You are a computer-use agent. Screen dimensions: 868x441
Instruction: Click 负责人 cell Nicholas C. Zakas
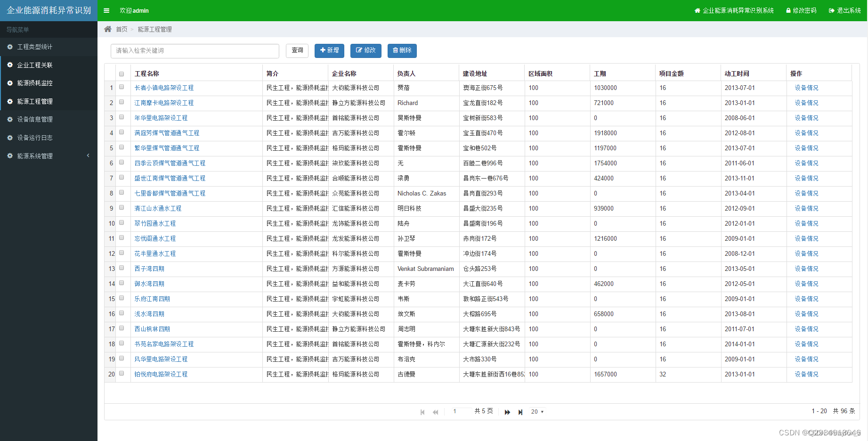tap(422, 193)
